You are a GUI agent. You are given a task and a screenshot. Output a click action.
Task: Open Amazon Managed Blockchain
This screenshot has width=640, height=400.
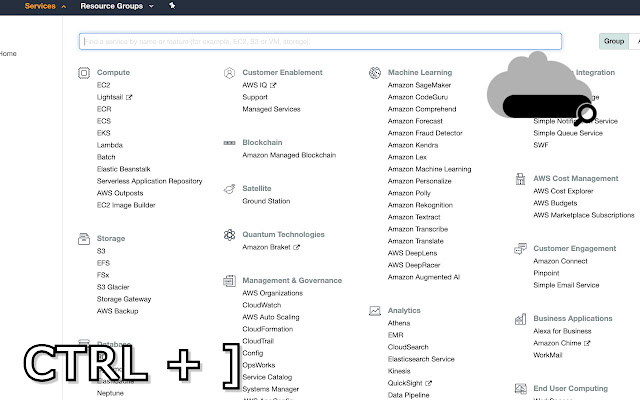[x=289, y=156]
